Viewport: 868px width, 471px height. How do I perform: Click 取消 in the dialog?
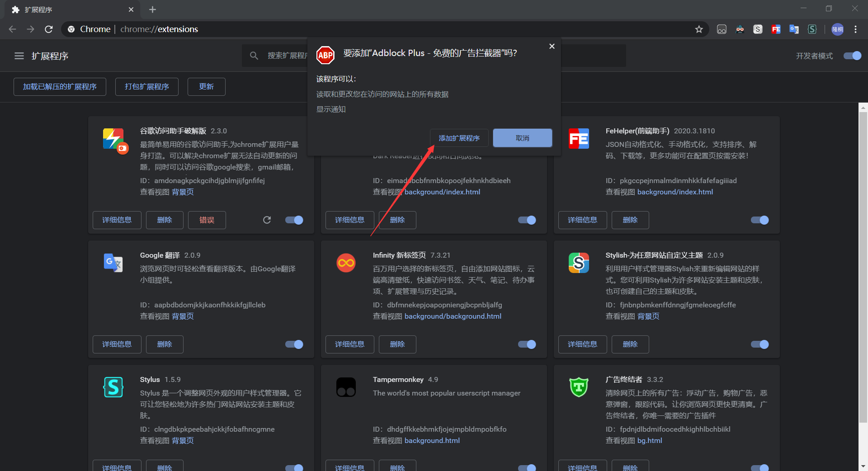pos(523,138)
